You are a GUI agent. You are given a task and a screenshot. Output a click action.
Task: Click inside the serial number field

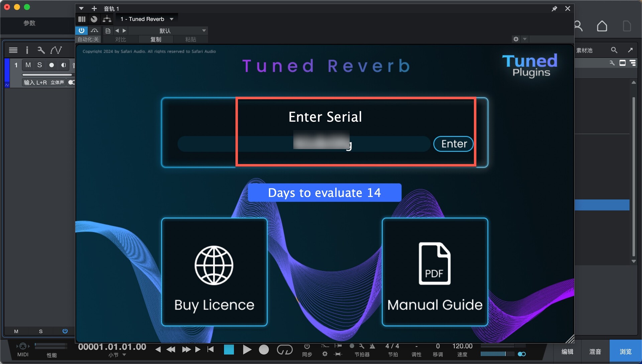(x=304, y=144)
